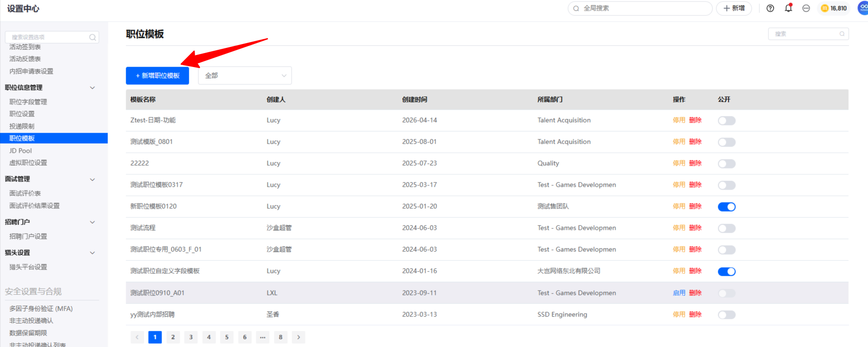Click 删除 for 测试模版_0801
868x347 pixels.
[695, 142]
